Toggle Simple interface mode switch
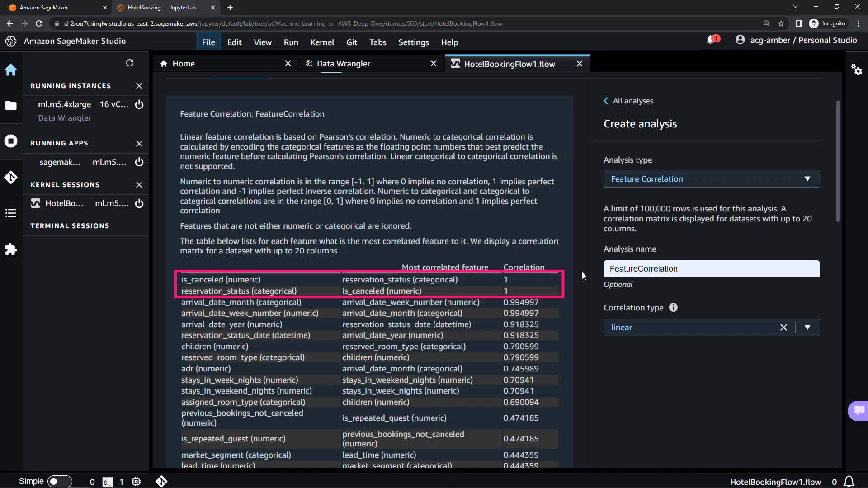 pyautogui.click(x=60, y=481)
